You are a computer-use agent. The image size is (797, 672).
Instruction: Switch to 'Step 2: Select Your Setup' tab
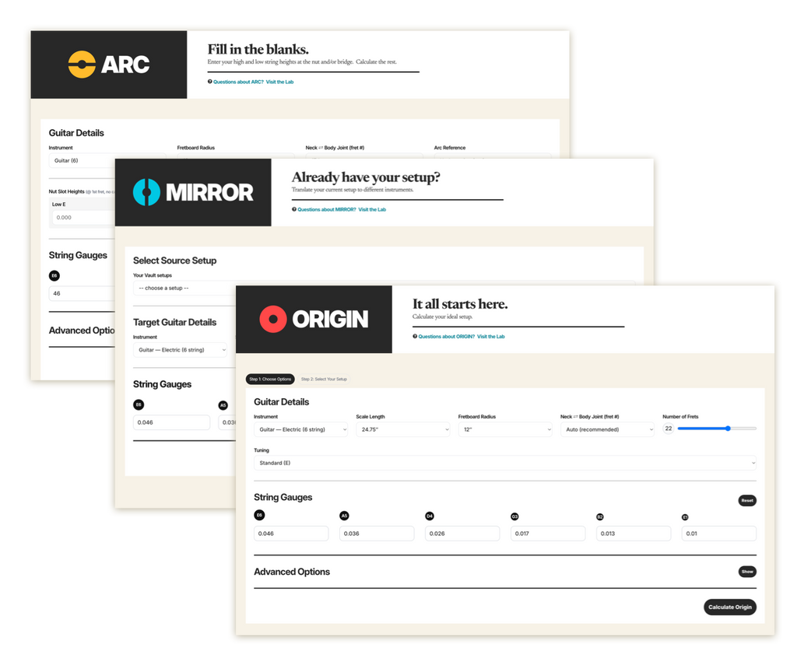[x=324, y=379]
